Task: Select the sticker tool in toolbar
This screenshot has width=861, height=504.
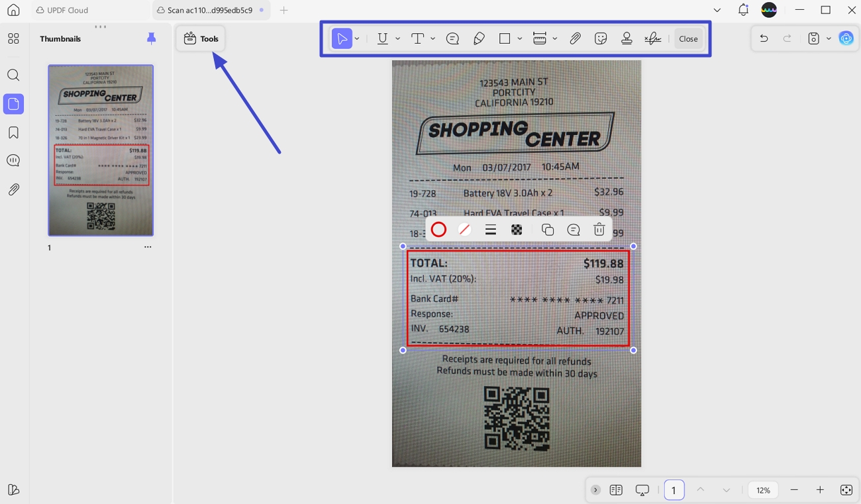Action: coord(601,38)
